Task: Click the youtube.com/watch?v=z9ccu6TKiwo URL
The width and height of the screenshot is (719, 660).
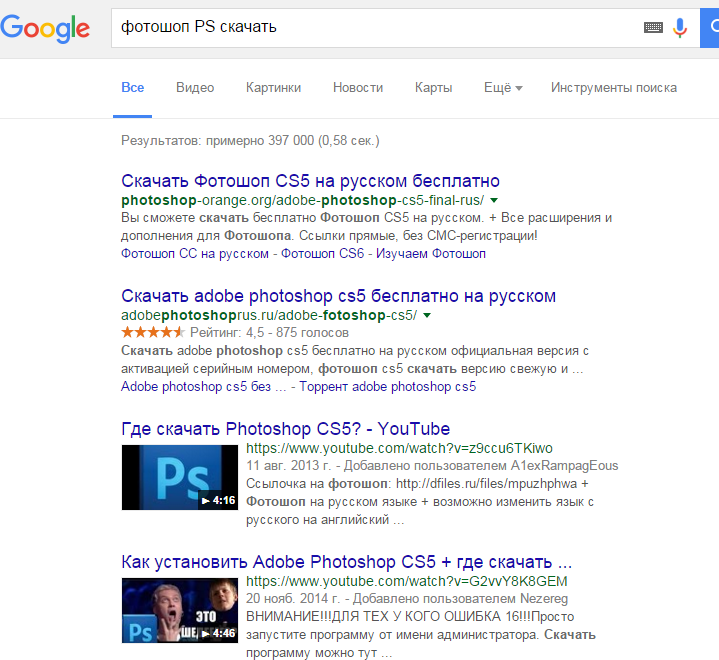Action: pos(399,448)
